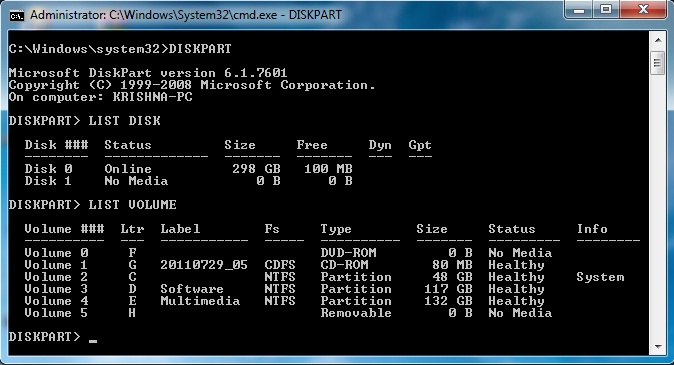The image size is (674, 365).
Task: Click the window title text 'Administrator: C:\Windows\System32\cmd.exe - DISKPART'
Action: pyautogui.click(x=186, y=15)
